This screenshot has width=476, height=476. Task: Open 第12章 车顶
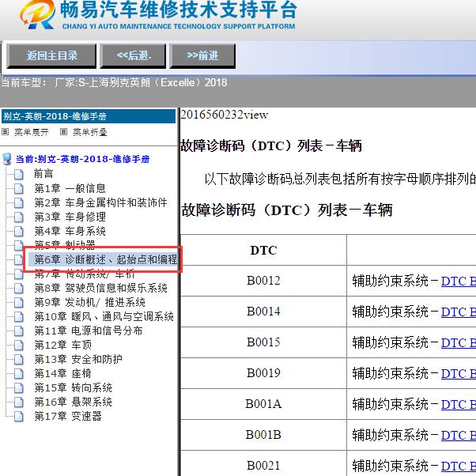(x=62, y=345)
